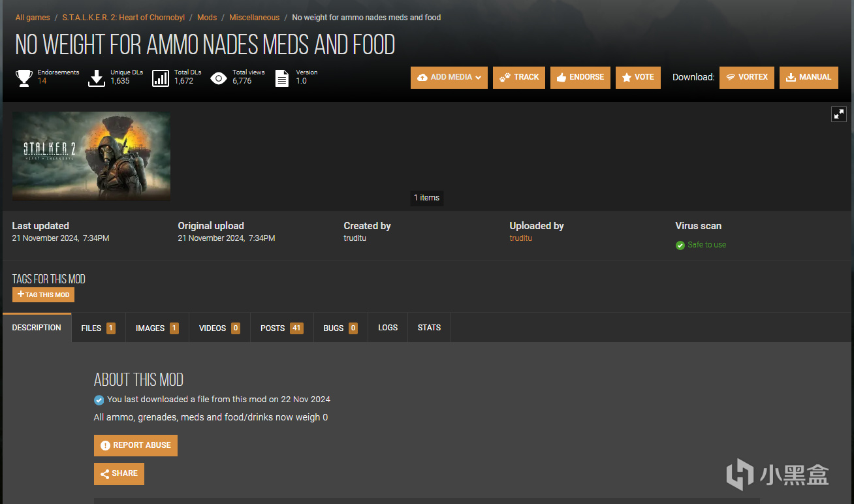This screenshot has height=504, width=854.
Task: Click the Unique DLs download icon
Action: pos(97,78)
